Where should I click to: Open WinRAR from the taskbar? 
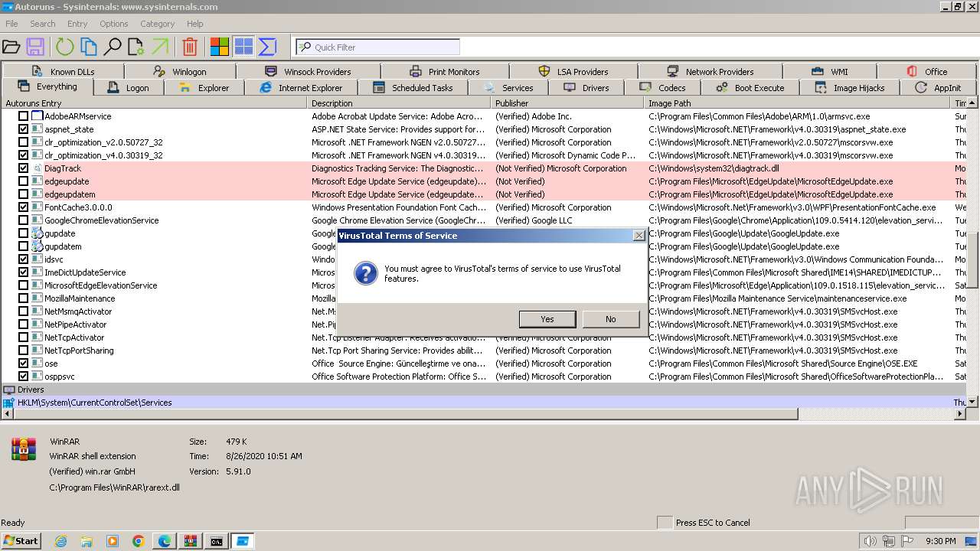[x=191, y=541]
